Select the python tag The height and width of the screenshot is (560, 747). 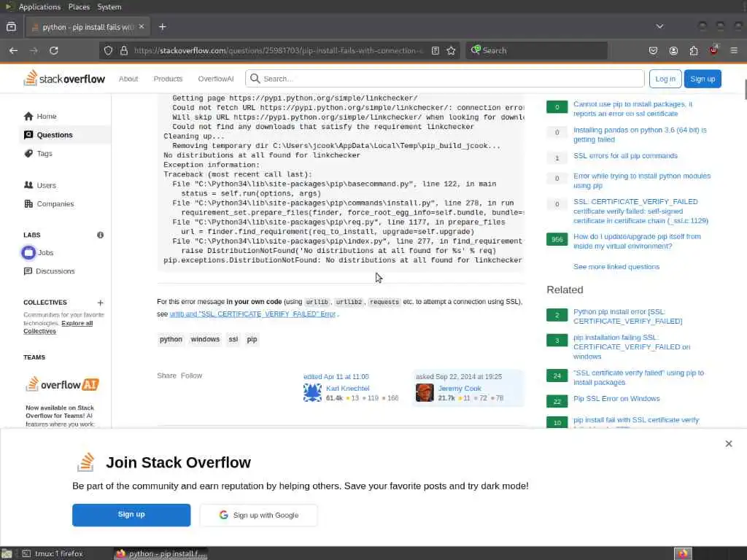point(171,339)
